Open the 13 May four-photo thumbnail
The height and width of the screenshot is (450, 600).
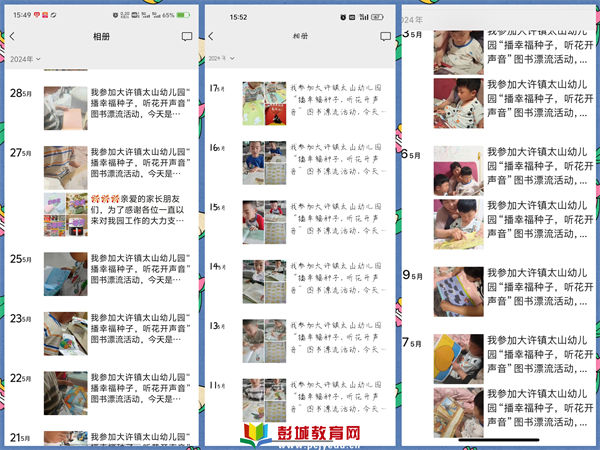pos(264,341)
